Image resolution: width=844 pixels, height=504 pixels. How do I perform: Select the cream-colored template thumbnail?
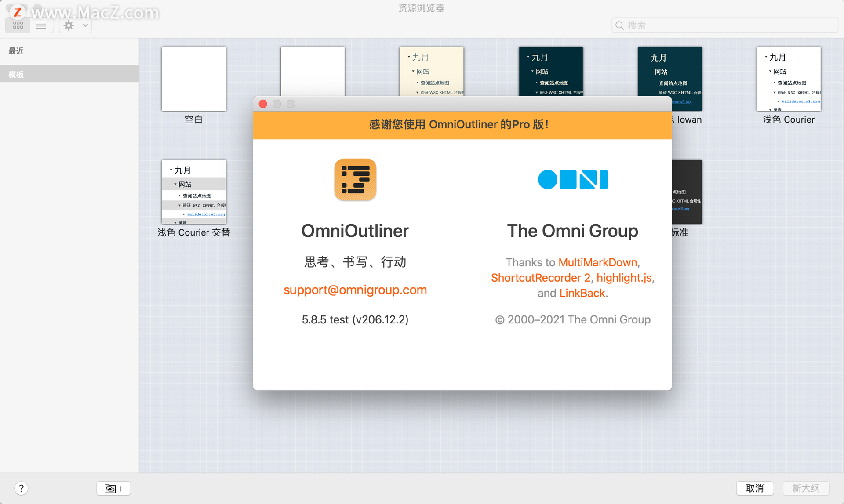(x=432, y=71)
